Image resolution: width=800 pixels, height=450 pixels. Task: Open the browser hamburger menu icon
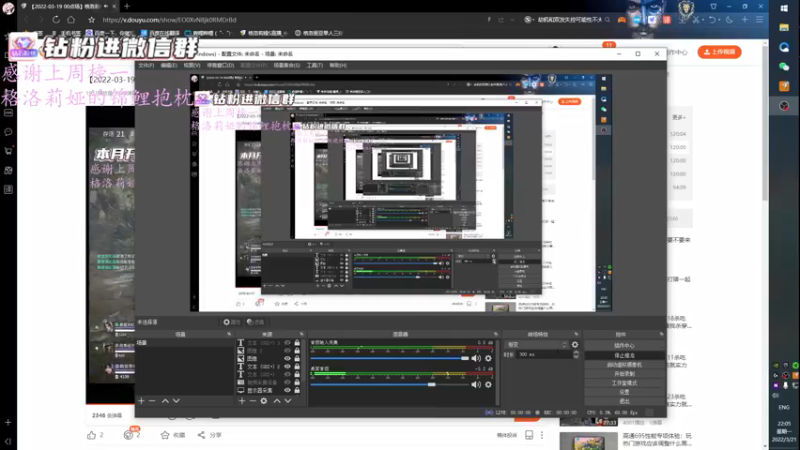(760, 19)
